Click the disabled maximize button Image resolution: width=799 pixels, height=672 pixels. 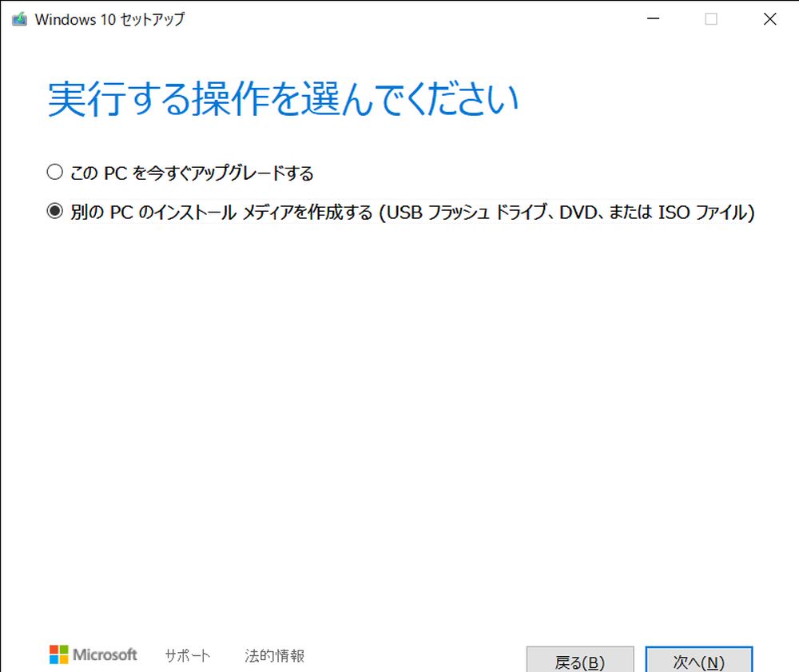click(x=710, y=18)
